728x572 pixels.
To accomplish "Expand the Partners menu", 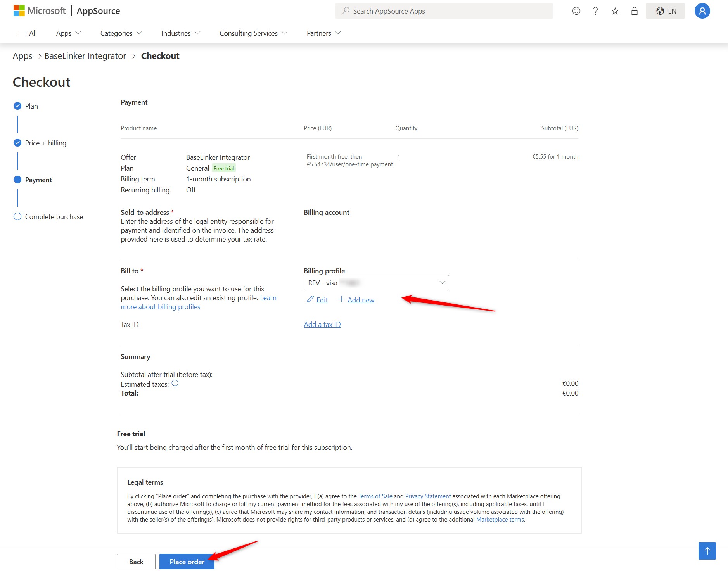I will click(x=324, y=33).
